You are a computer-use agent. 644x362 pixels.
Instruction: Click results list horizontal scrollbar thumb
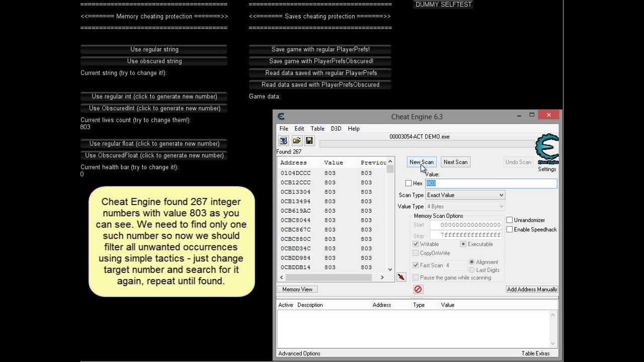pyautogui.click(x=329, y=277)
